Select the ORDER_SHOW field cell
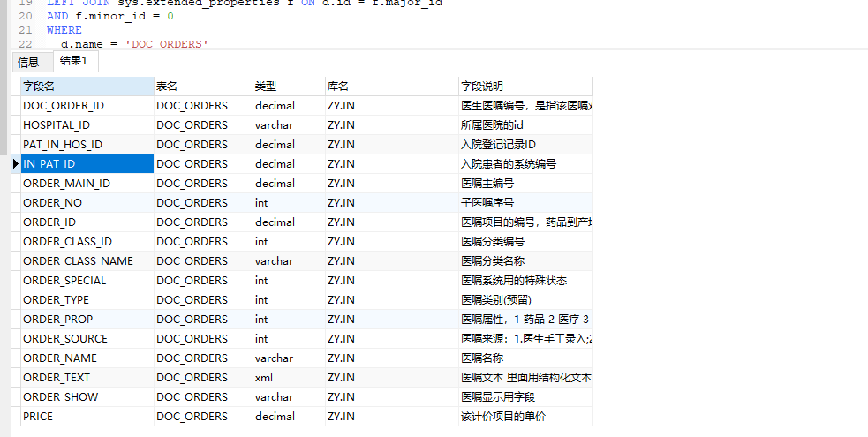The height and width of the screenshot is (437, 868). [87, 396]
